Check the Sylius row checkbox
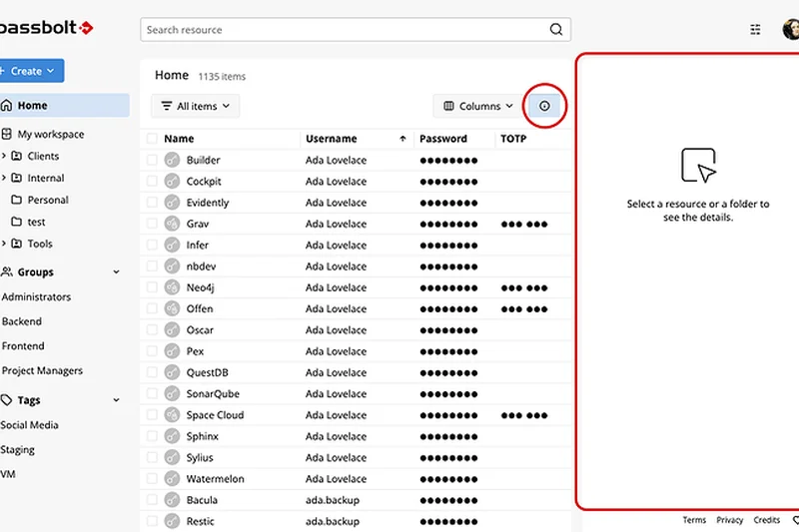Viewport: 799px width, 532px height. coord(152,457)
